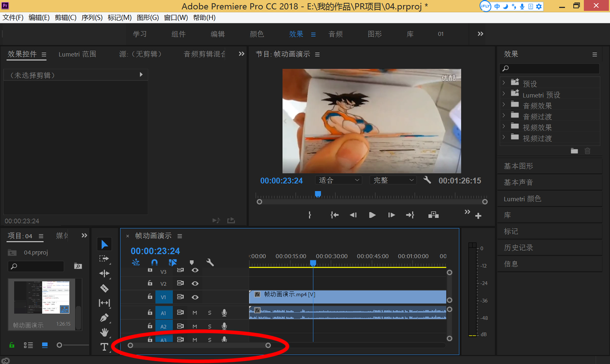
Task: Open the 序列(S) menu
Action: 91,17
